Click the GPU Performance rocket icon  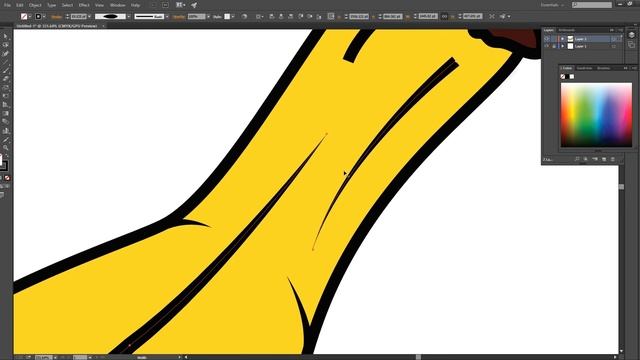[194, 5]
